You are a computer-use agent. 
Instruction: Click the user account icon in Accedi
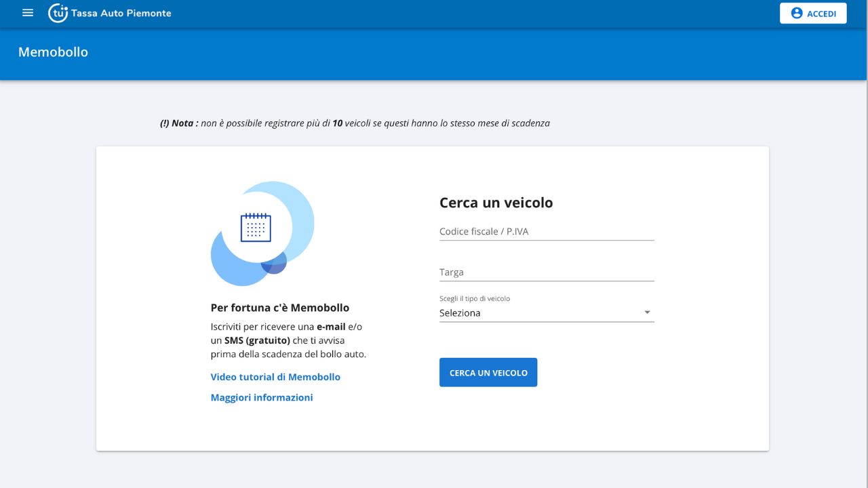(x=797, y=13)
